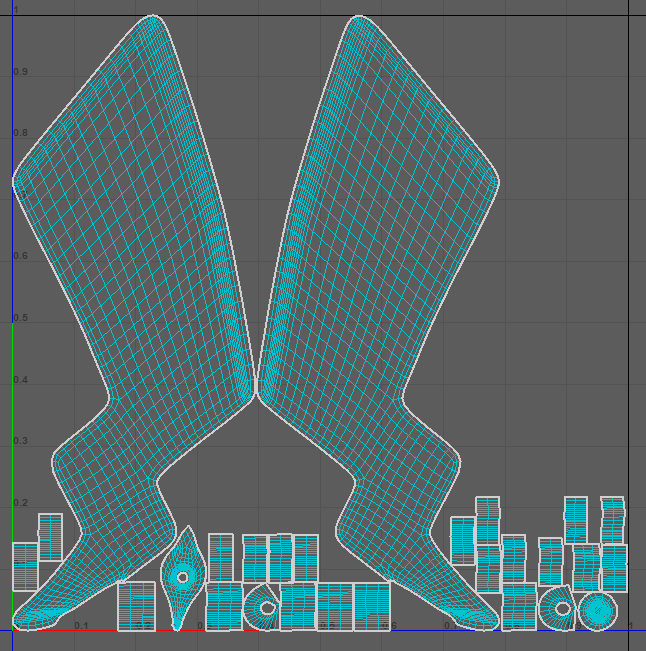
Task: Click where the two leg shells meet
Action: pyautogui.click(x=257, y=390)
